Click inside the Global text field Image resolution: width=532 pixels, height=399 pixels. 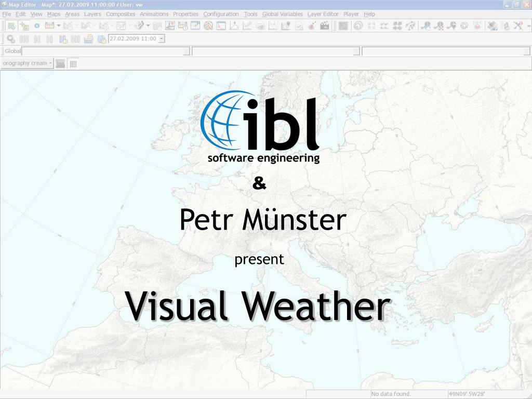(x=102, y=51)
